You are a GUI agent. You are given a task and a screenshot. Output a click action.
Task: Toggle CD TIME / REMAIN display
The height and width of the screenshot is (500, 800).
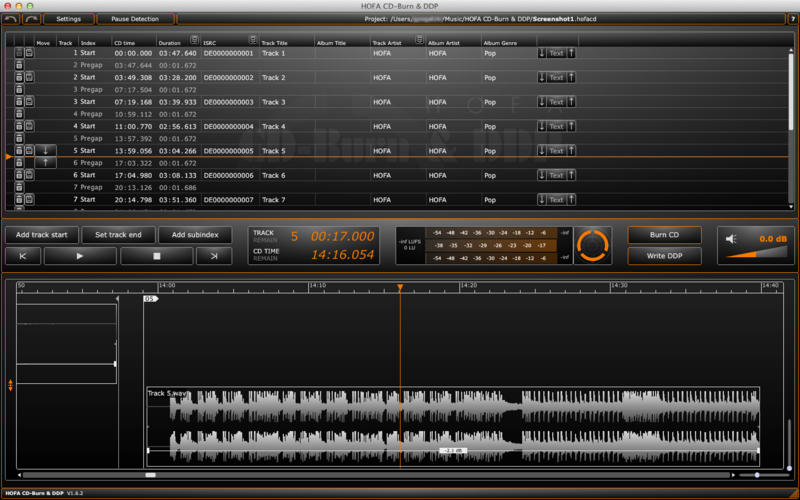click(x=266, y=255)
